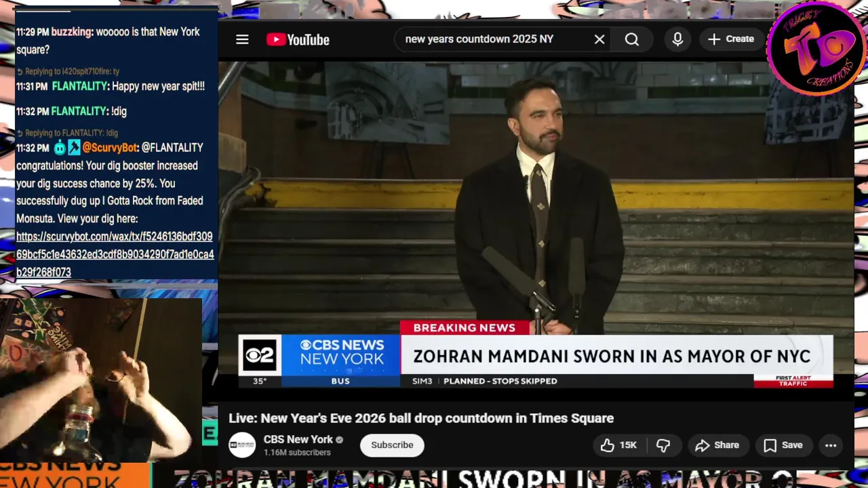This screenshot has height=488, width=868.
Task: Click the TC Creations circular logo
Action: coord(817,47)
